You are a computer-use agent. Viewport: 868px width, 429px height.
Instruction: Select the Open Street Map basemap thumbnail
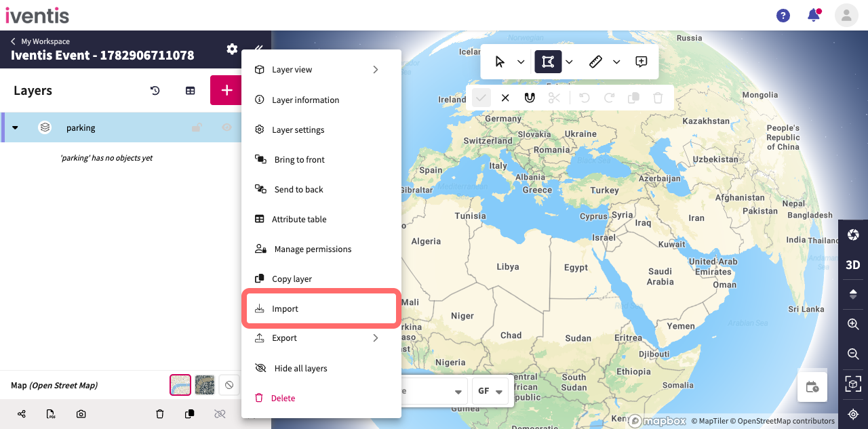180,385
